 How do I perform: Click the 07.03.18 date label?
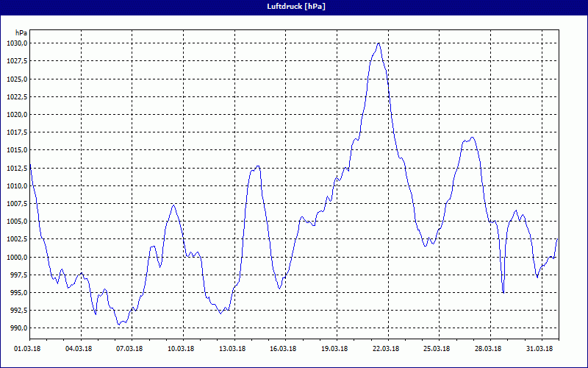(x=129, y=349)
